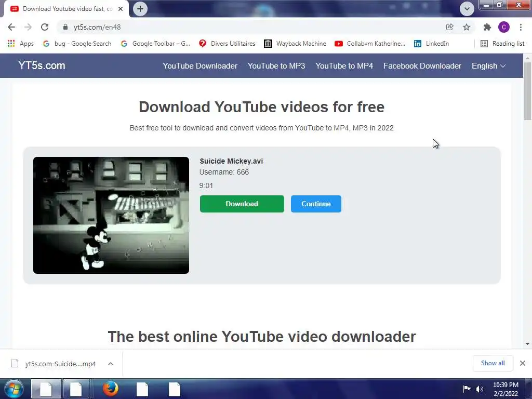Viewport: 532px width, 399px height.
Task: Open Firefox from the taskbar
Action: [x=110, y=389]
